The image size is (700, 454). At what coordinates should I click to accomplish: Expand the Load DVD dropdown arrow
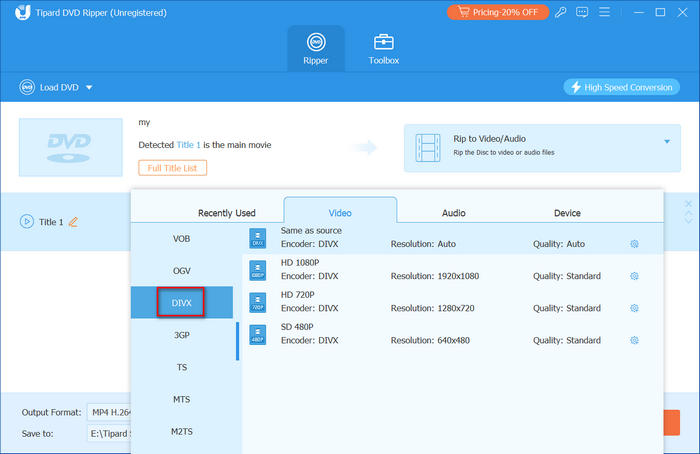89,87
